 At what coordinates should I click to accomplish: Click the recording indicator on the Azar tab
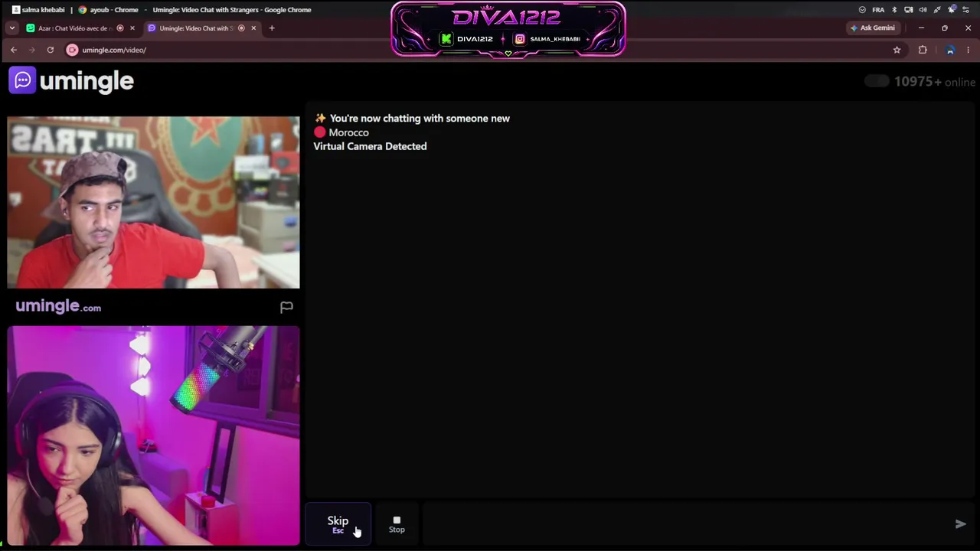coord(120,28)
